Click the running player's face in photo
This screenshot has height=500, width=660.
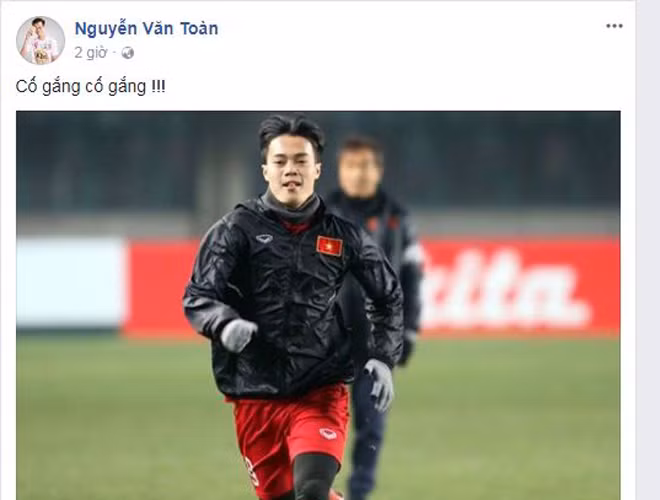click(x=291, y=170)
